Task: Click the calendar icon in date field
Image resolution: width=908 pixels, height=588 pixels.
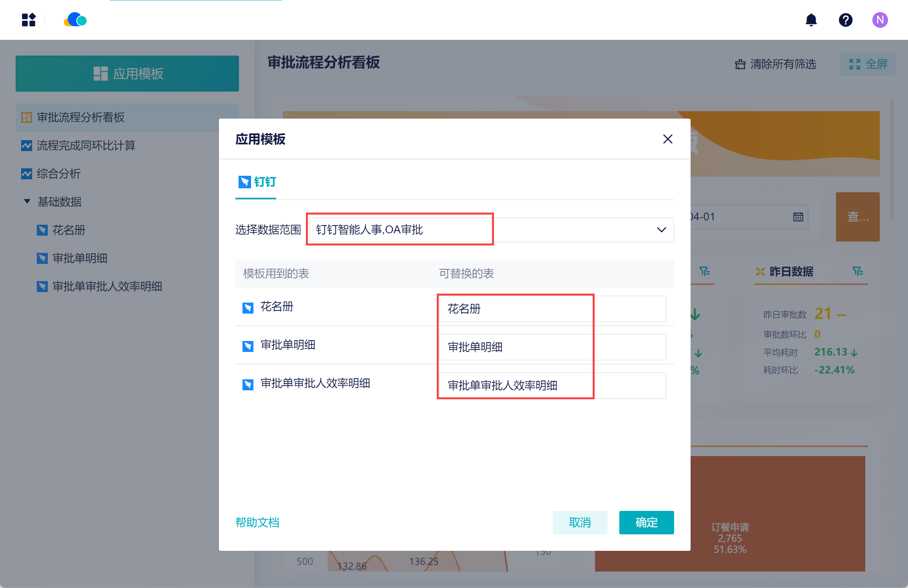Action: click(x=798, y=217)
